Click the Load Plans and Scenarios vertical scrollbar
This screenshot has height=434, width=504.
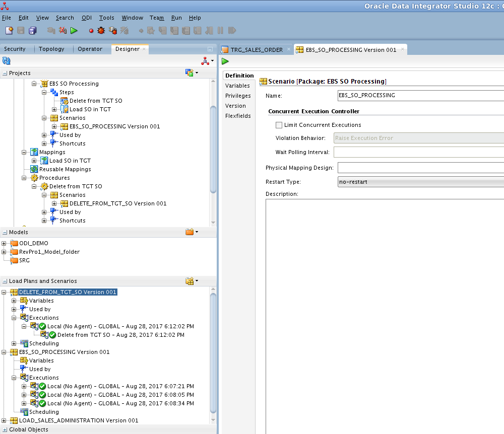tap(213, 353)
